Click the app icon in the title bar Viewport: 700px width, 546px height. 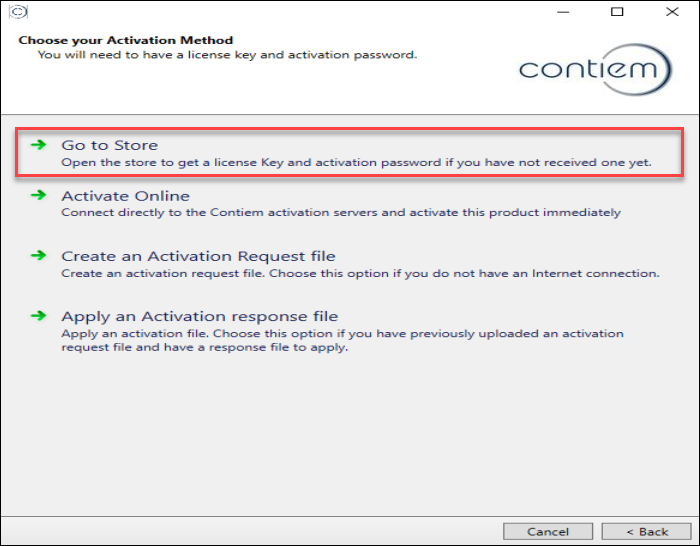[x=20, y=13]
